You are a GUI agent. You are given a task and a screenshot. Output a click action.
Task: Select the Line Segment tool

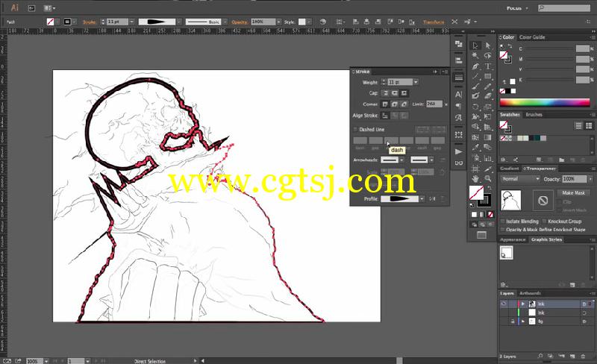pos(475,76)
